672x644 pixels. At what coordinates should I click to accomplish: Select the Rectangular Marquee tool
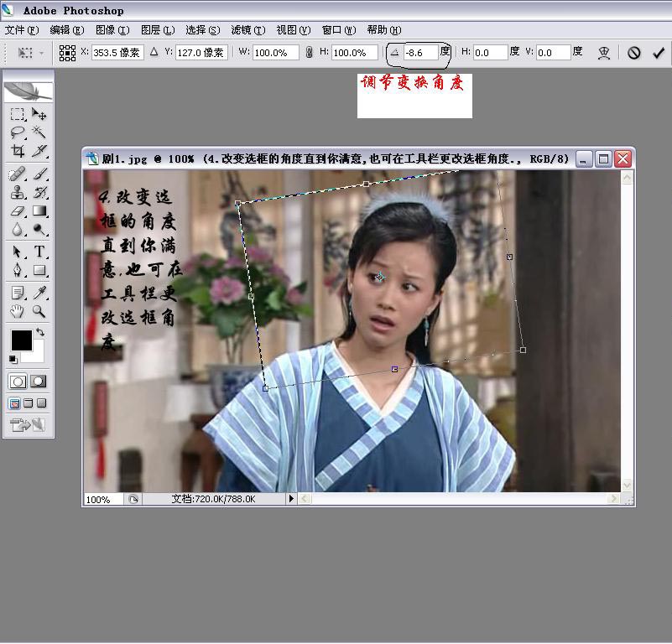point(18,114)
